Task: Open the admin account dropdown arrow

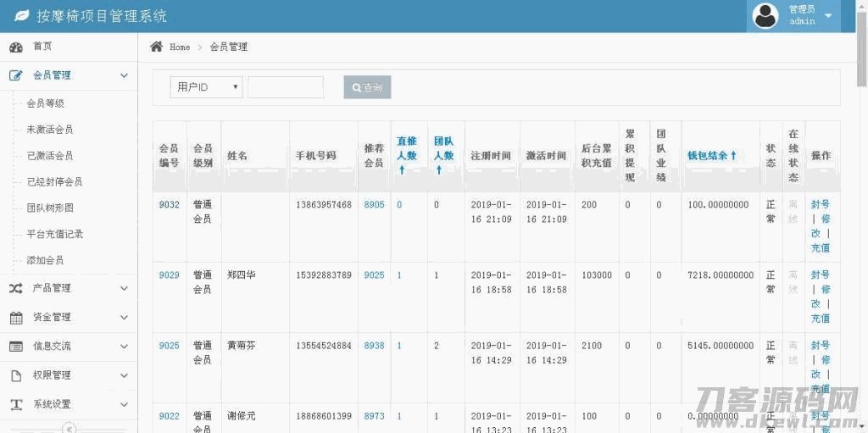Action: point(828,16)
